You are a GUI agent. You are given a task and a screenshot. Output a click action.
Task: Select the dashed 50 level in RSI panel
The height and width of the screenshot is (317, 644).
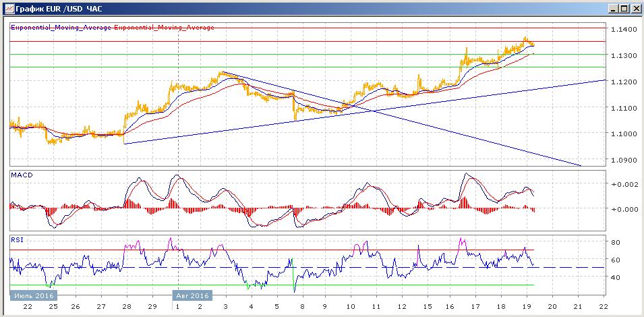point(308,267)
